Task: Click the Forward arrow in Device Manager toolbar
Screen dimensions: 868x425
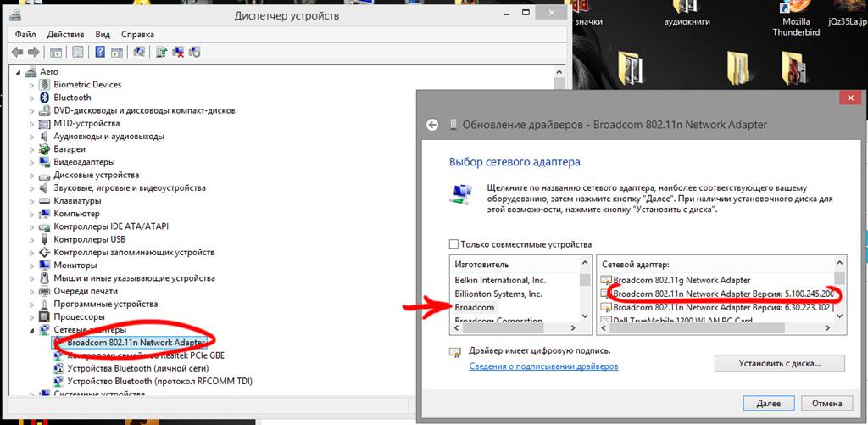Action: [33, 52]
